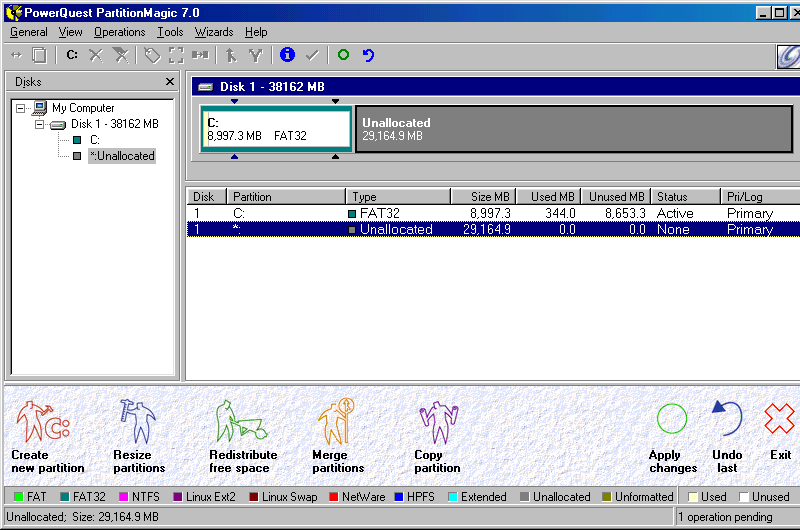This screenshot has width=800, height=530.
Task: Select C: in the Disks tree
Action: coord(94,140)
